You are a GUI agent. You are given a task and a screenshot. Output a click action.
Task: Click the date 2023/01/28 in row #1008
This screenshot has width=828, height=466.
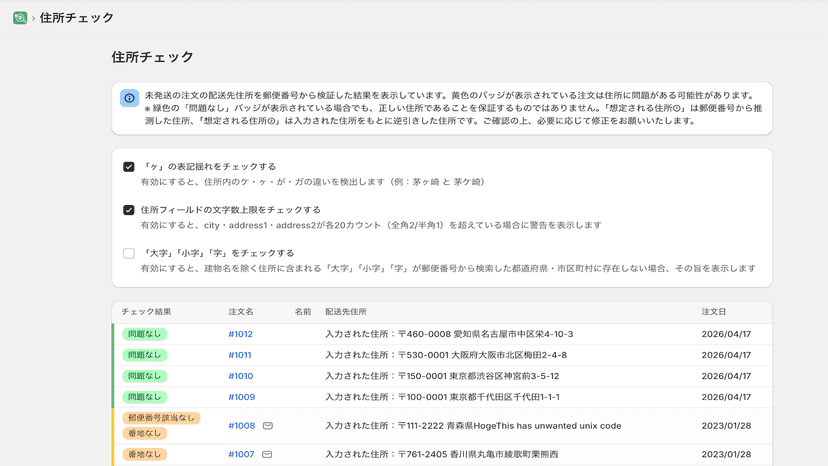[726, 426]
